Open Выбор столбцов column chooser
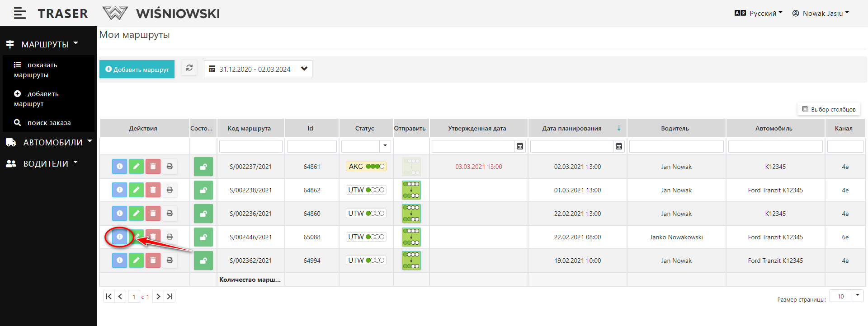868x326 pixels. coord(829,109)
